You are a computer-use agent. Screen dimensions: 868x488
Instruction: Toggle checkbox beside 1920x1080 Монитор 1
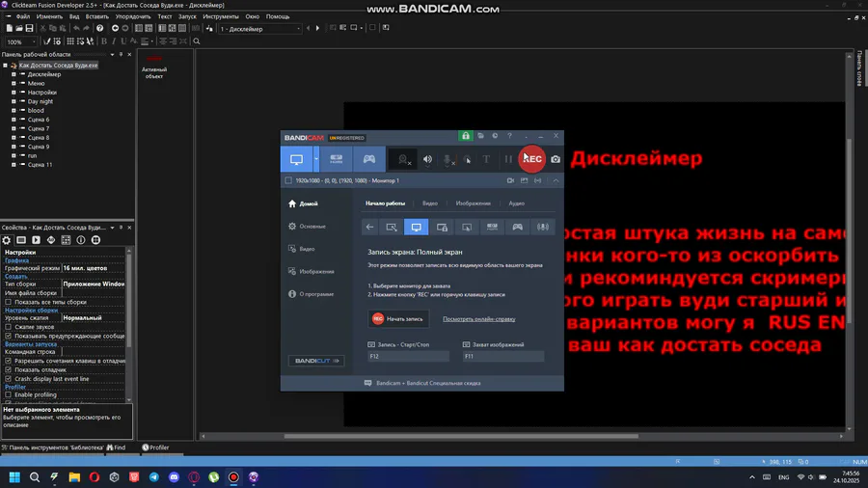[x=288, y=180]
